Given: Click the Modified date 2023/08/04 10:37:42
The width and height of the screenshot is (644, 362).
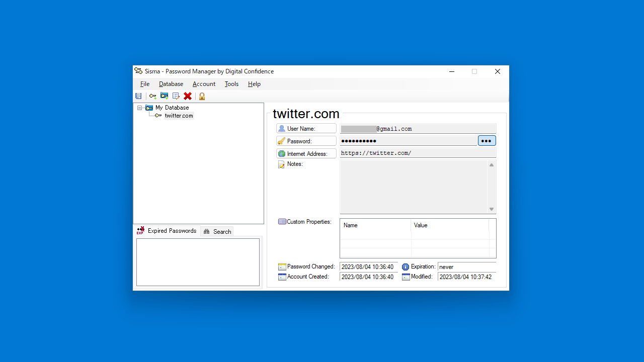Looking at the screenshot, I should [x=467, y=277].
